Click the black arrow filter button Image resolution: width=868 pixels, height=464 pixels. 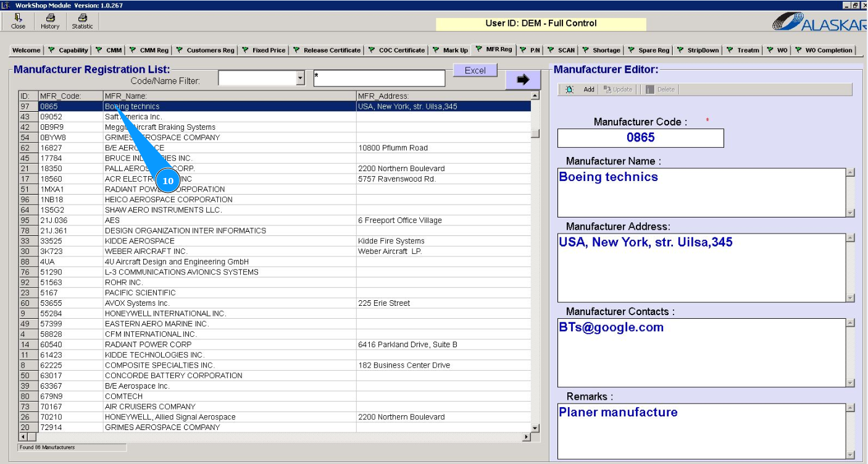pyautogui.click(x=523, y=80)
